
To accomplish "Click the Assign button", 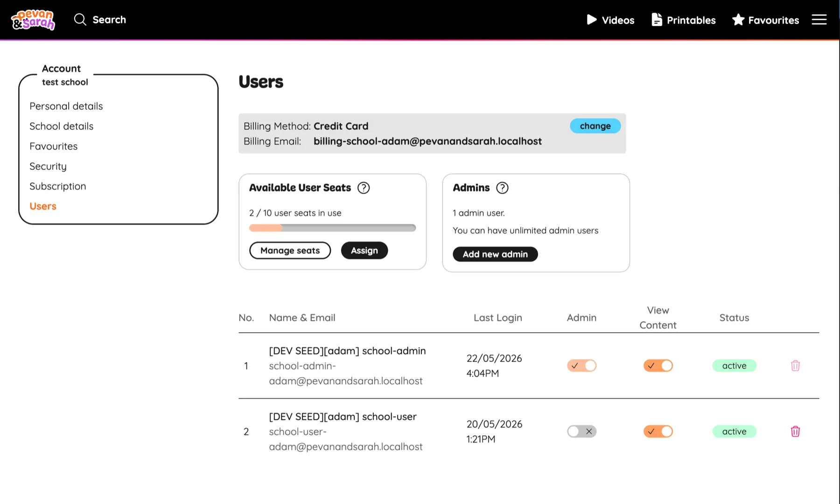I will tap(364, 251).
